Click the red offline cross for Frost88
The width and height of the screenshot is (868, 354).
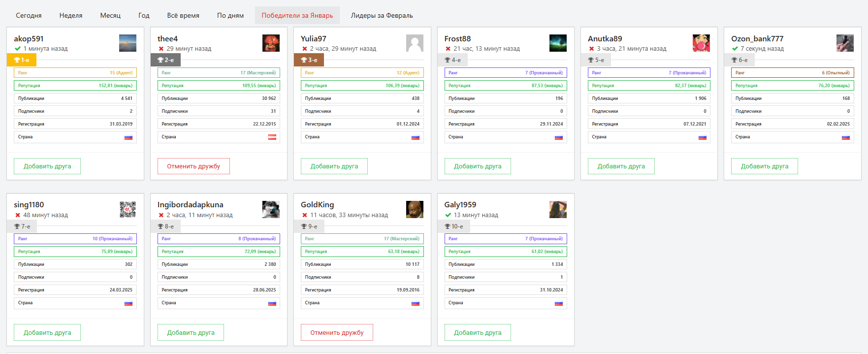pyautogui.click(x=448, y=49)
